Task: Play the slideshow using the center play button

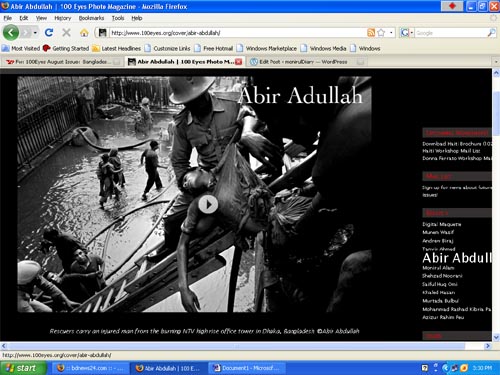Action: 208,204
